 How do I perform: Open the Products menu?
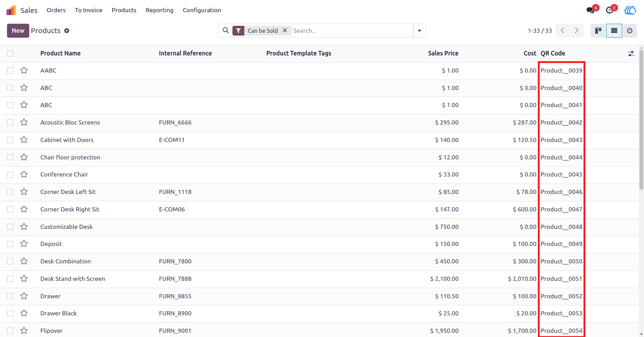click(x=124, y=10)
